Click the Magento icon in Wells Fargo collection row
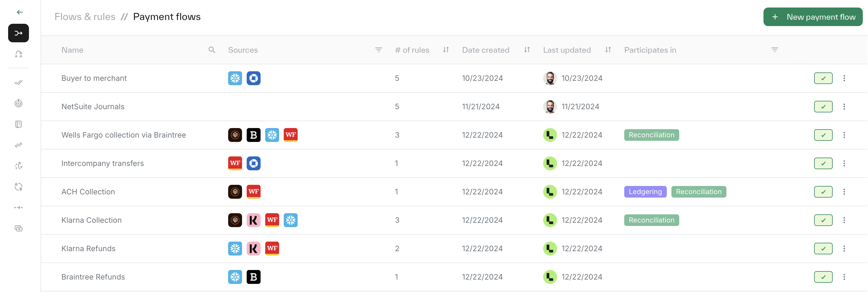The image size is (868, 292). tap(235, 135)
